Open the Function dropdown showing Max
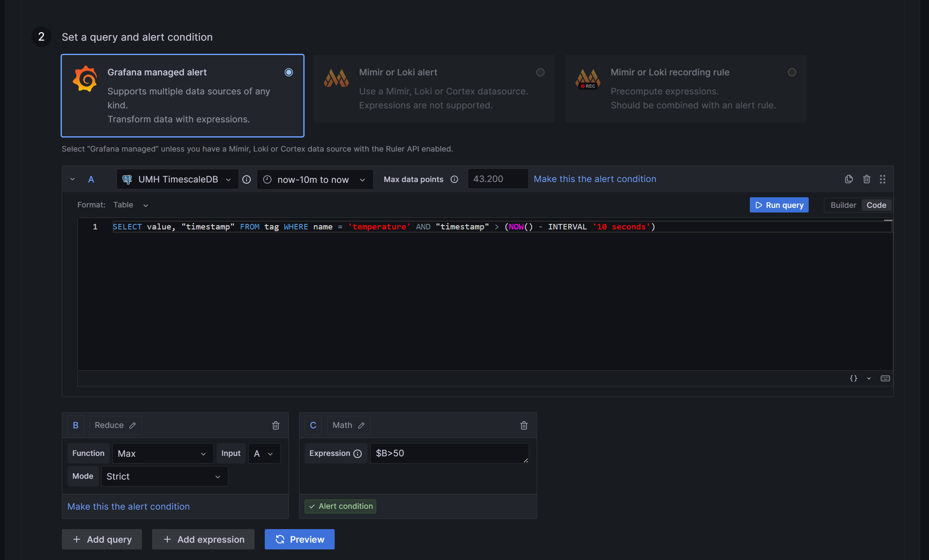Screen dimensions: 929x560 (162, 454)
